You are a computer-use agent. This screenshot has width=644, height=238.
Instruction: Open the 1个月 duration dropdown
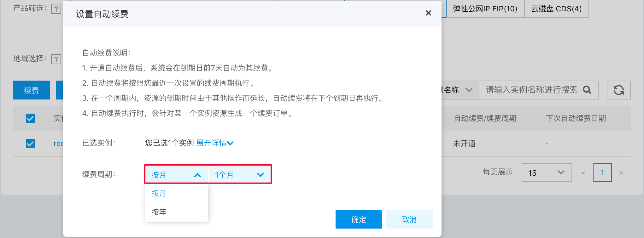click(x=239, y=175)
